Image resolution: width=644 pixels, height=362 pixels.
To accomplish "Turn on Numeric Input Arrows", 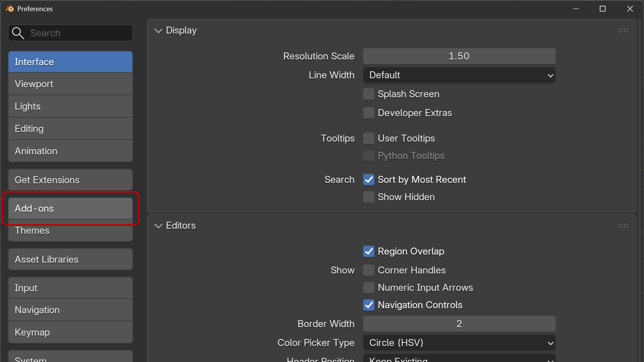I will click(x=369, y=288).
